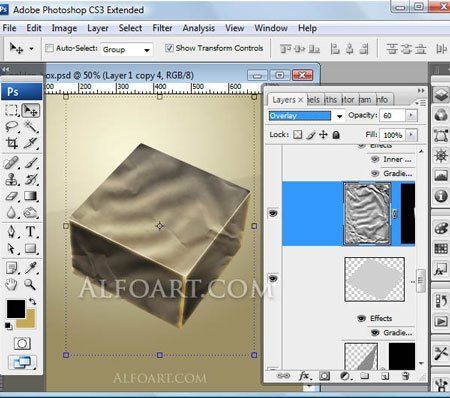This screenshot has height=398, width=450.
Task: Toggle lock all
Action: coord(336,135)
